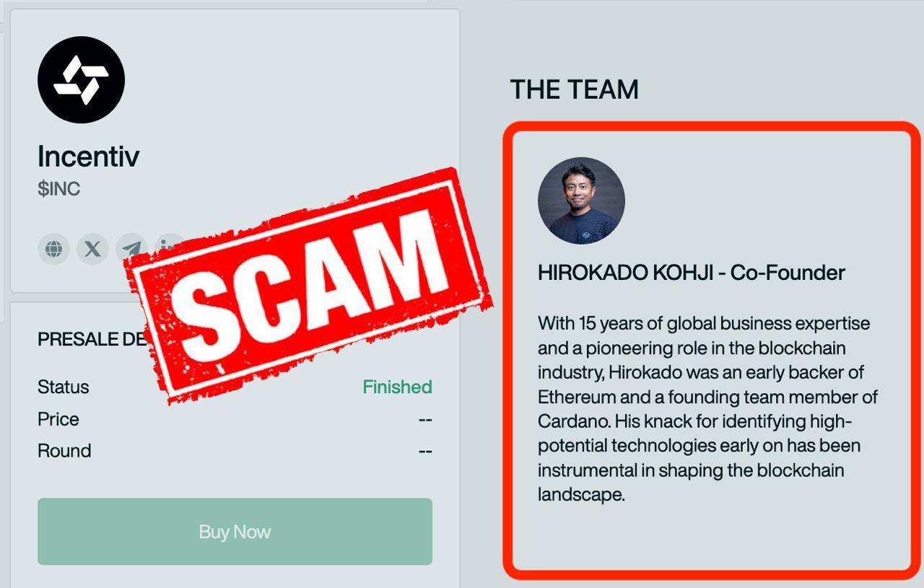Click the PRESALE details heading text
The width and height of the screenshot is (924, 588).
coord(93,339)
